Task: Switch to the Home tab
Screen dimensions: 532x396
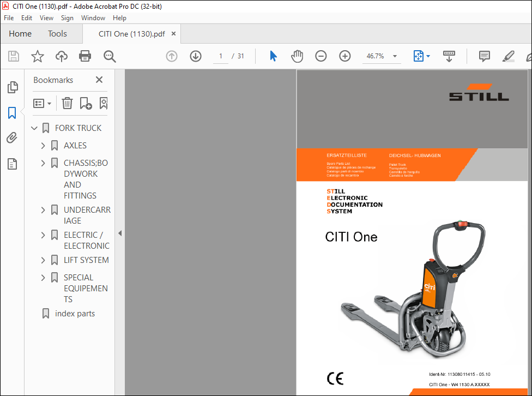Action: pos(20,34)
